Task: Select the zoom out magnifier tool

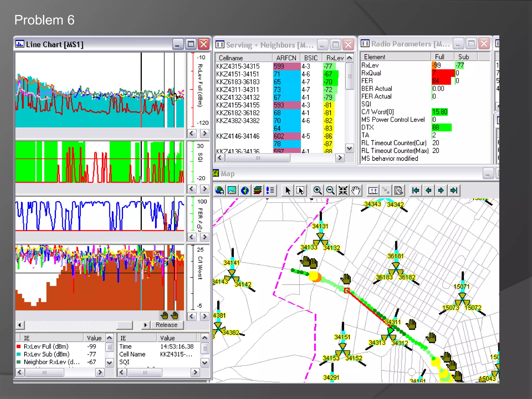Action: pos(330,191)
